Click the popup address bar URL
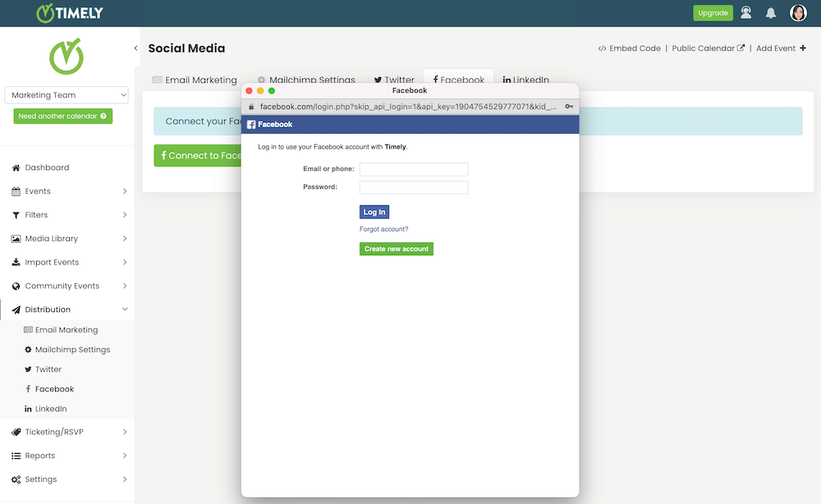The image size is (821, 504). tap(408, 107)
